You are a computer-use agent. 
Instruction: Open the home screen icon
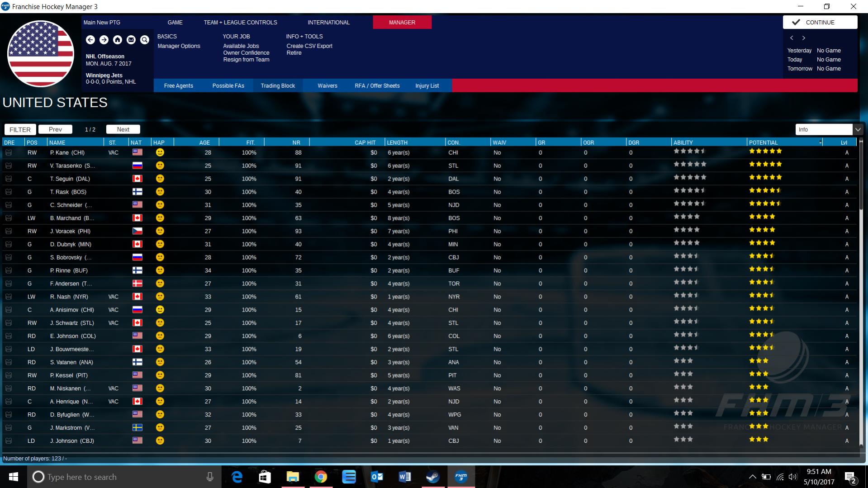click(x=118, y=40)
